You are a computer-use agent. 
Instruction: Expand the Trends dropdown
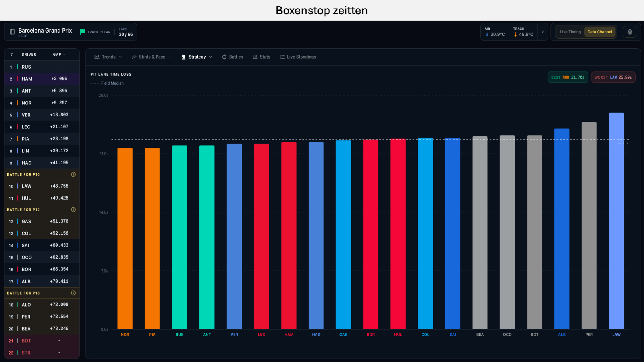108,57
